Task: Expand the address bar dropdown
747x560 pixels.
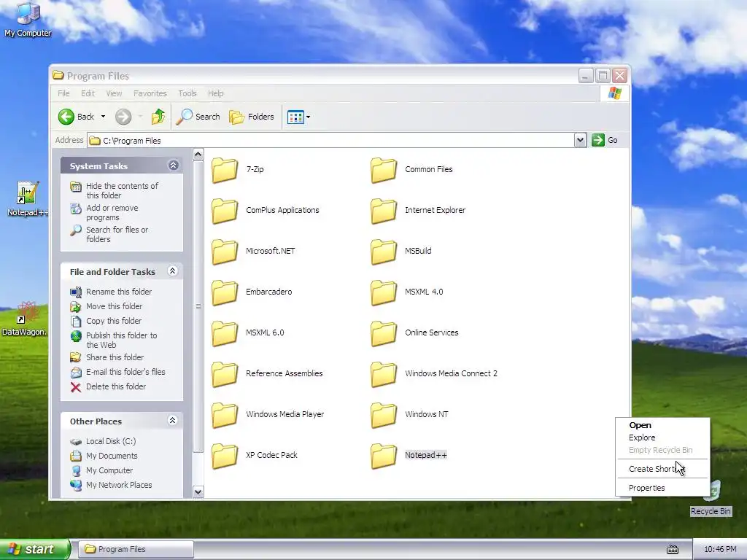Action: coord(580,140)
